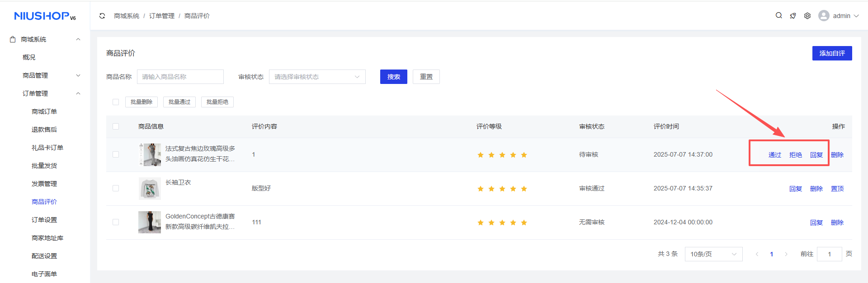Go to the next pagination page arrow

pos(786,254)
